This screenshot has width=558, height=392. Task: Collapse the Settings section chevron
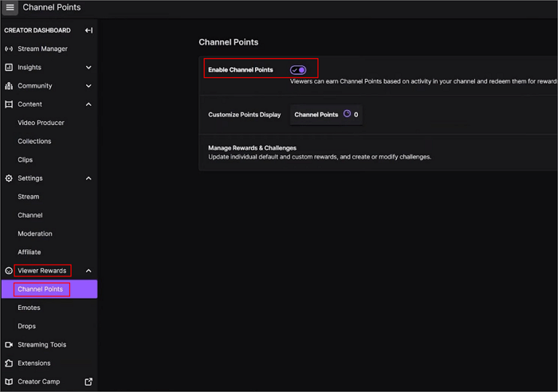88,178
